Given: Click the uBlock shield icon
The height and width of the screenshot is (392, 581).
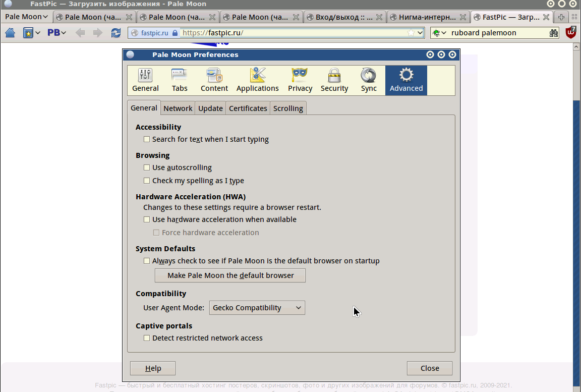Looking at the screenshot, I should click(570, 33).
